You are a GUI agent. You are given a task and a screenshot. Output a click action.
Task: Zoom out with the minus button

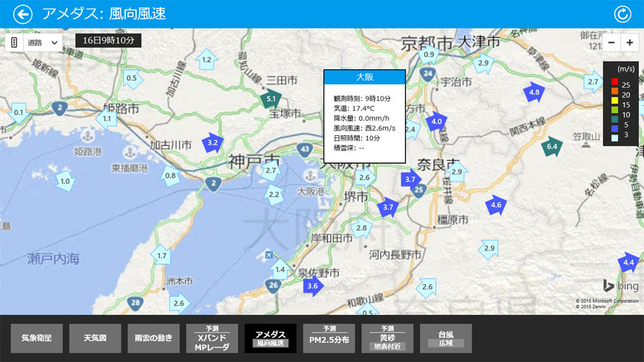pos(612,42)
